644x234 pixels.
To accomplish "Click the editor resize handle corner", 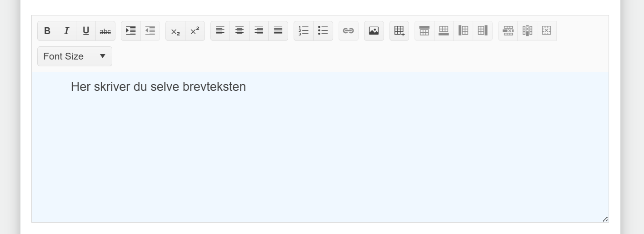I will pos(605,219).
